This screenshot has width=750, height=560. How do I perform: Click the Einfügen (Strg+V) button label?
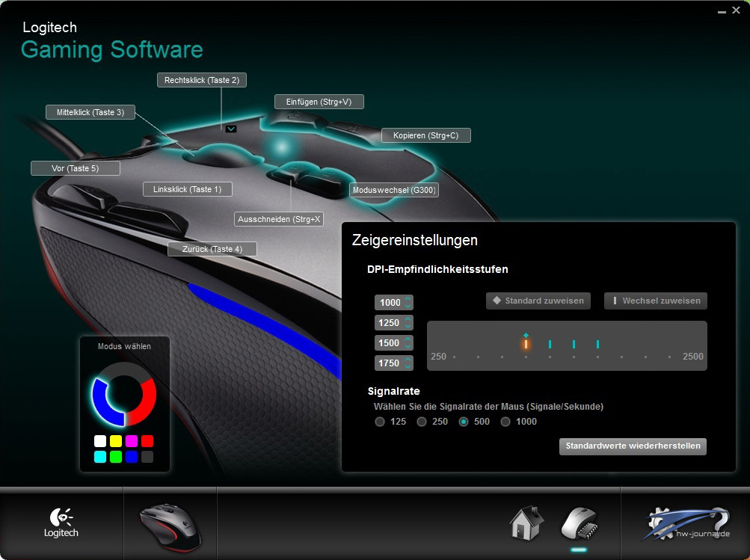pyautogui.click(x=319, y=102)
